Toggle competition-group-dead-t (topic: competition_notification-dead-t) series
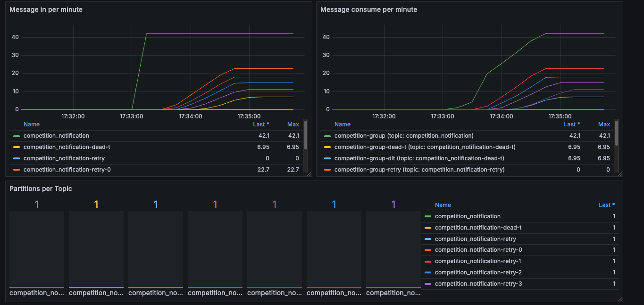644x305 pixels. point(425,147)
